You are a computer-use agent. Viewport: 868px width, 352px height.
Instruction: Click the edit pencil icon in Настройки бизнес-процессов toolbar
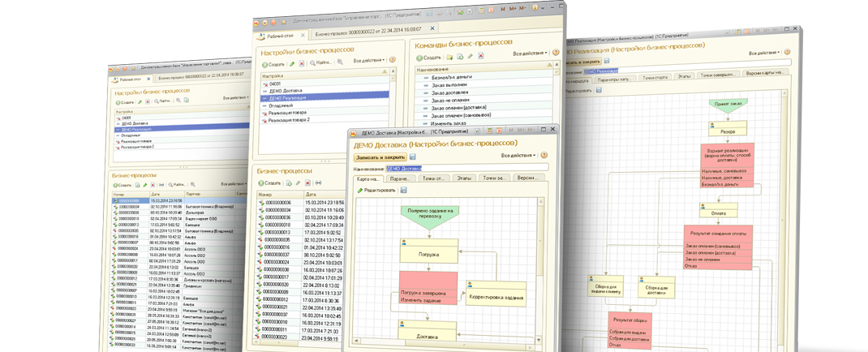[x=292, y=63]
